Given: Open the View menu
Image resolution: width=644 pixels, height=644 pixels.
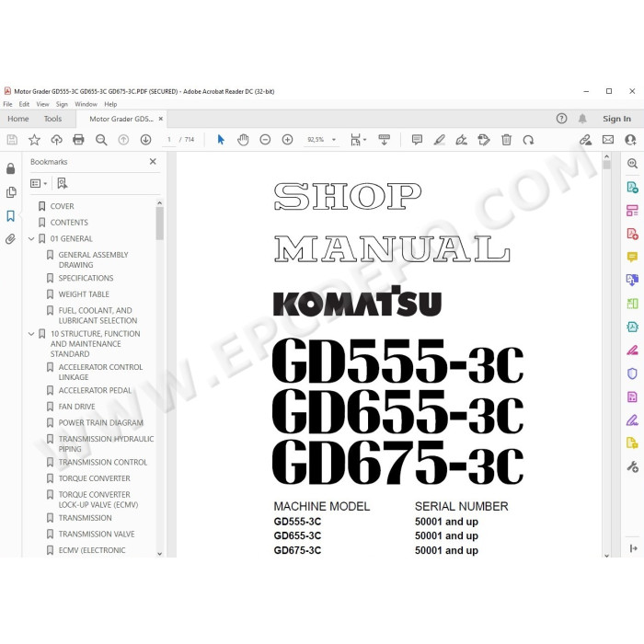Looking at the screenshot, I should (42, 104).
